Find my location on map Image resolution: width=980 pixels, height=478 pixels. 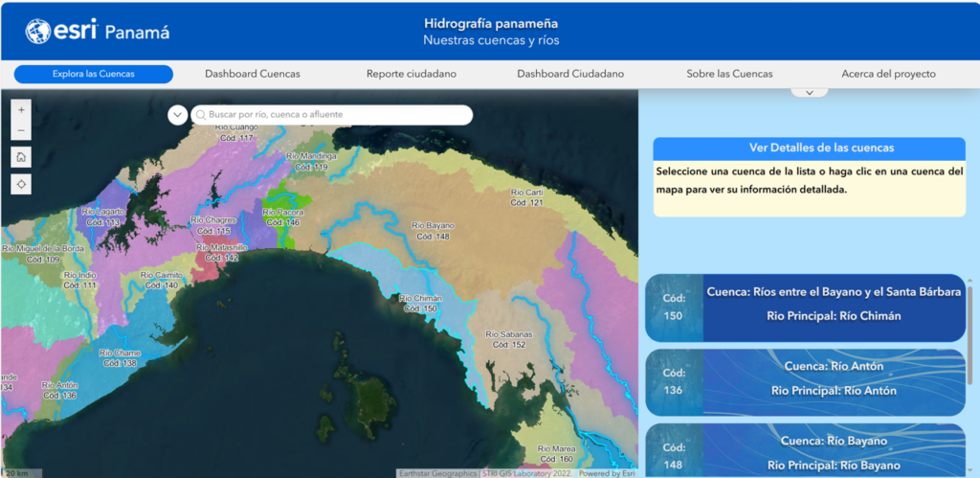[22, 184]
